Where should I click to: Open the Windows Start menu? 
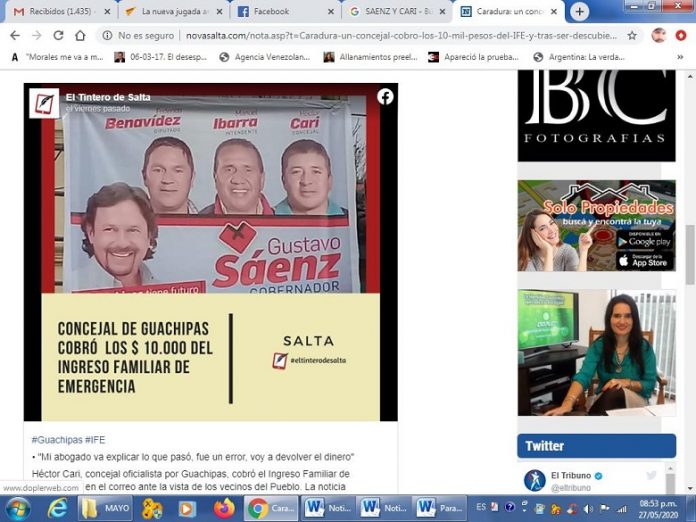coord(17,508)
